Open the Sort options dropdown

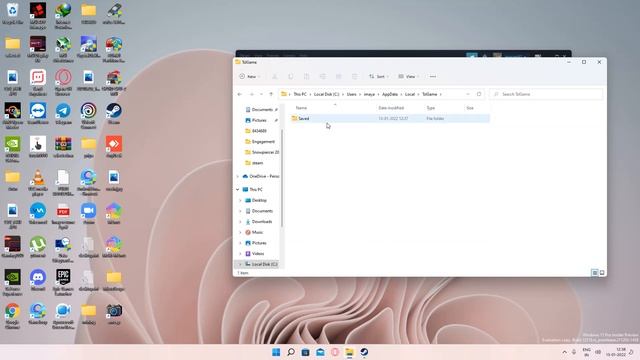click(378, 76)
